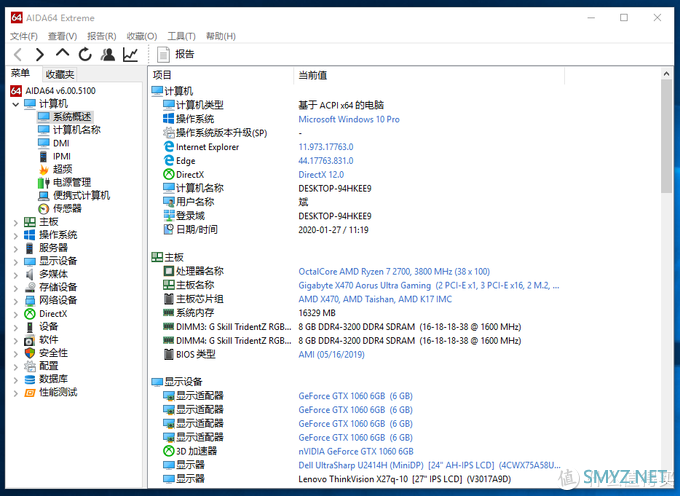
Task: Go forward with the right arrow toolbar button
Action: pos(40,54)
